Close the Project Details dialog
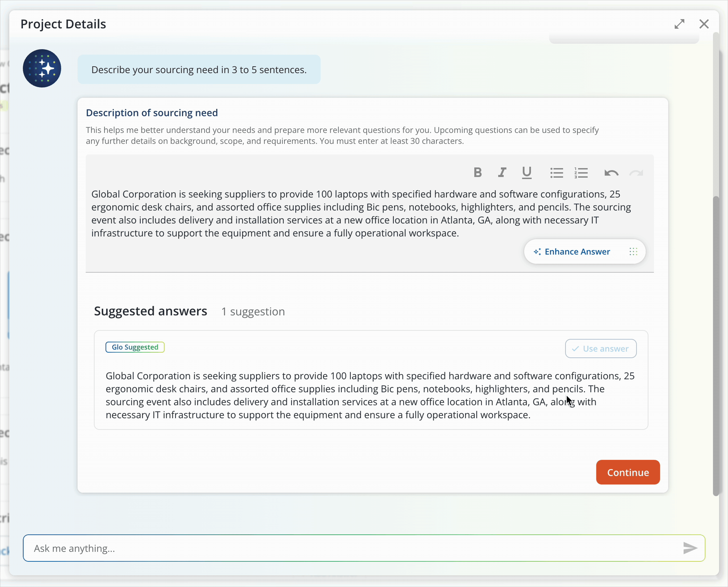The height and width of the screenshot is (587, 728). 704,24
